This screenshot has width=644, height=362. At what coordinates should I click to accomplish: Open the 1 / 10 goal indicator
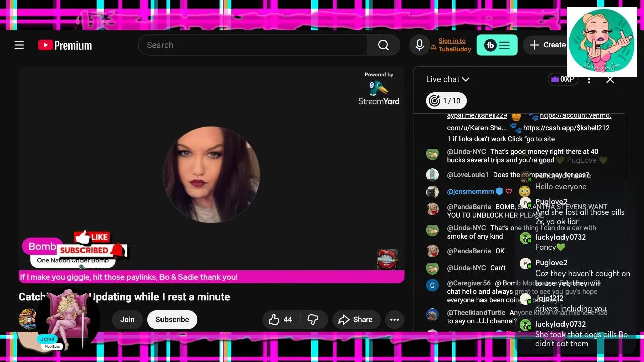(446, 101)
